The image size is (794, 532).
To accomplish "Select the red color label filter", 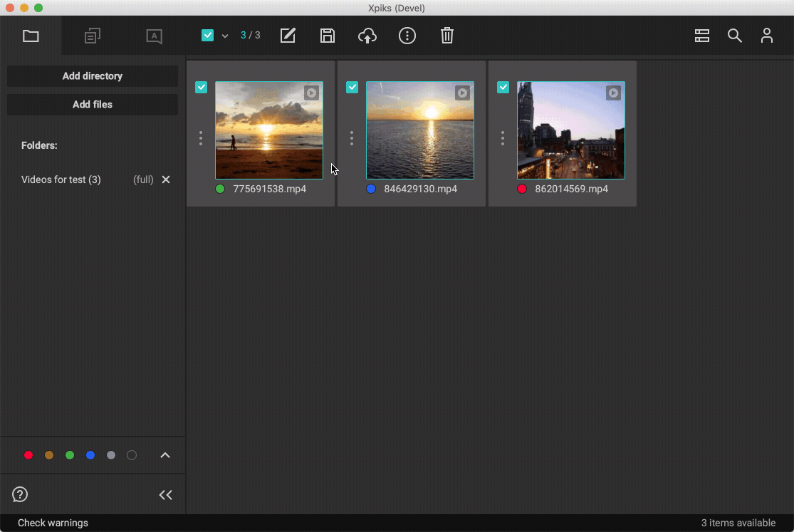I will 28,455.
